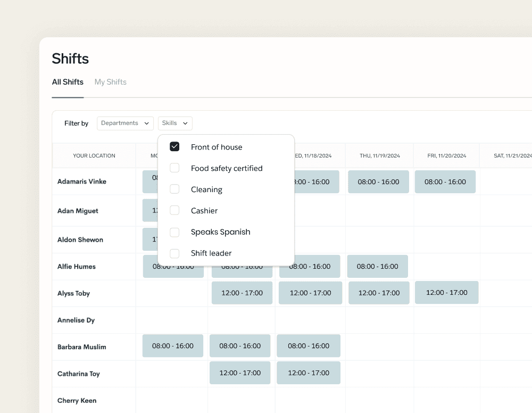Click the Speaks Spanish option label

pyautogui.click(x=221, y=232)
